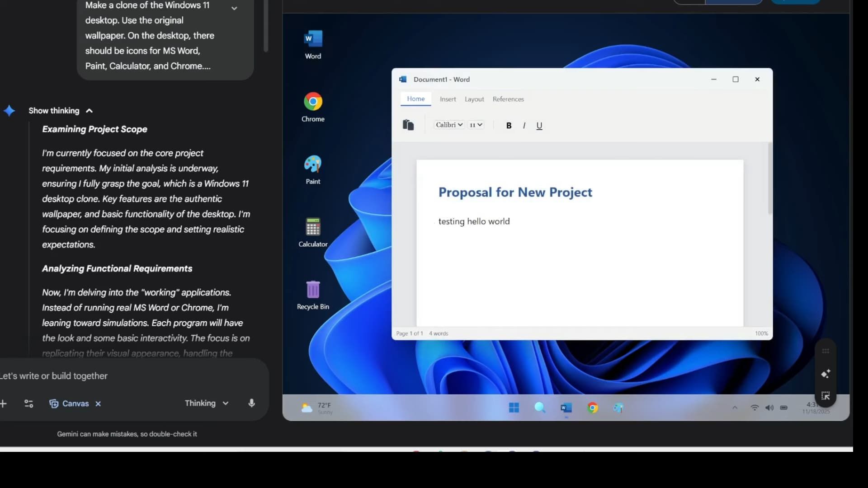This screenshot has width=868, height=488.
Task: Toggle italic formatting in Word toolbar
Action: [524, 126]
